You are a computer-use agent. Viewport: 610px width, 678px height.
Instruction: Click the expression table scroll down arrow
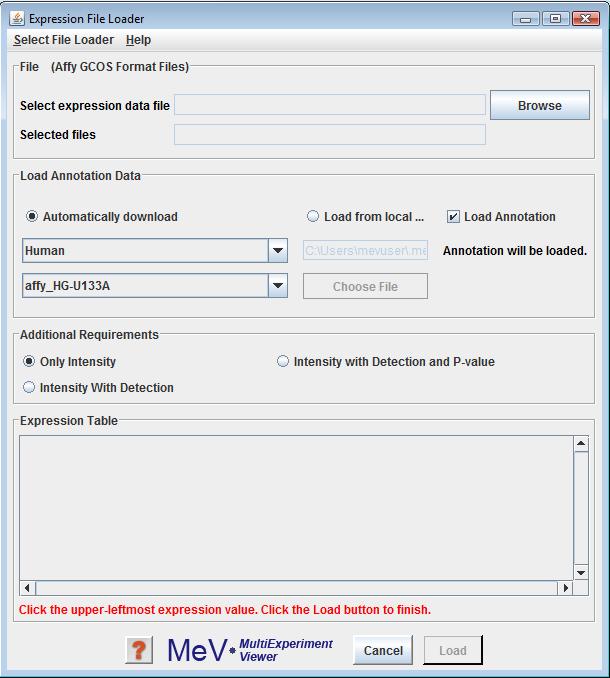581,573
